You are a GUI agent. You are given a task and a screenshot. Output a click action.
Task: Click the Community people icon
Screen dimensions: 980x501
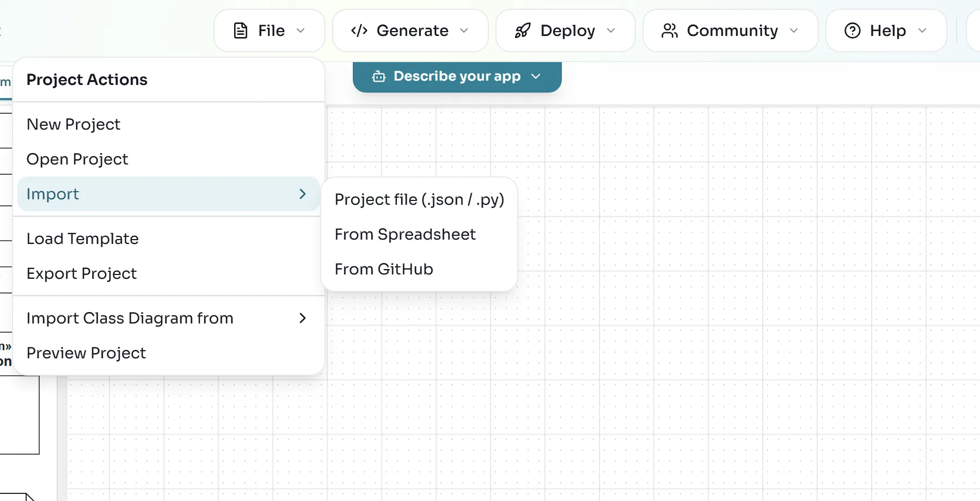[x=670, y=30]
